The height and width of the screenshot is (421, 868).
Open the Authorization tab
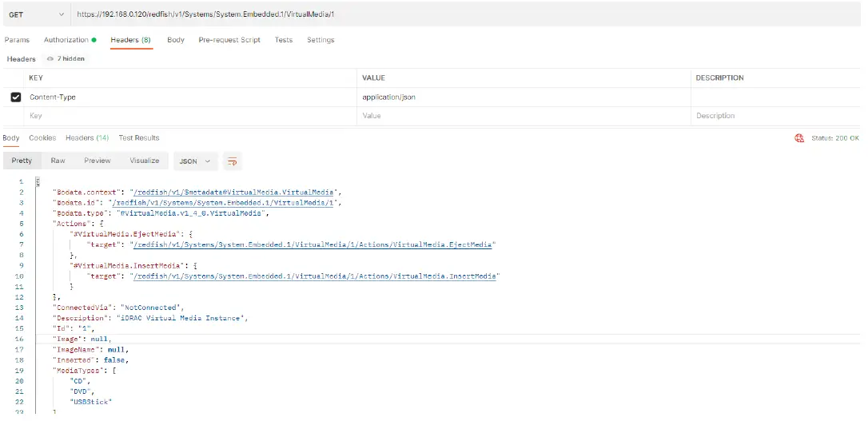(x=70, y=40)
